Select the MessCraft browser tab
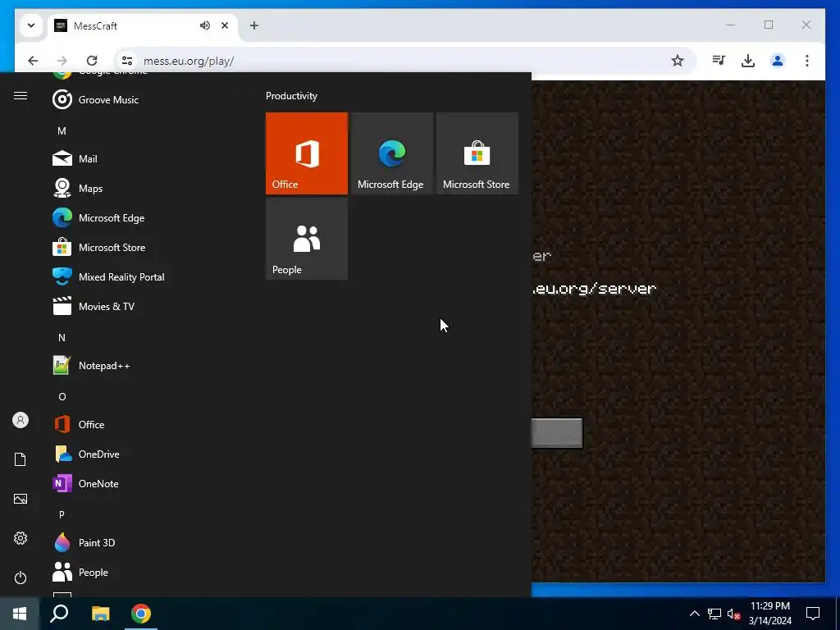 tap(129, 25)
